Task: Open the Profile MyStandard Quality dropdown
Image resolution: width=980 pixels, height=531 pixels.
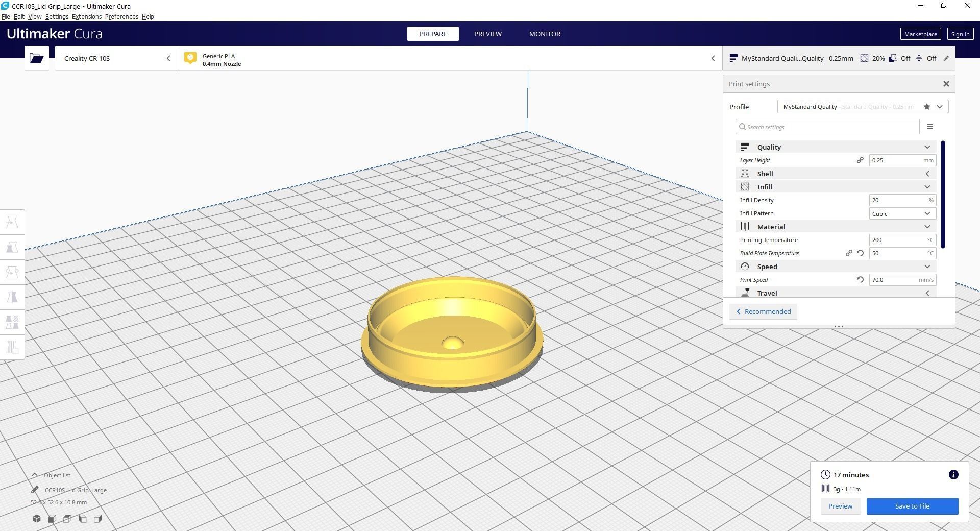Action: [863, 107]
